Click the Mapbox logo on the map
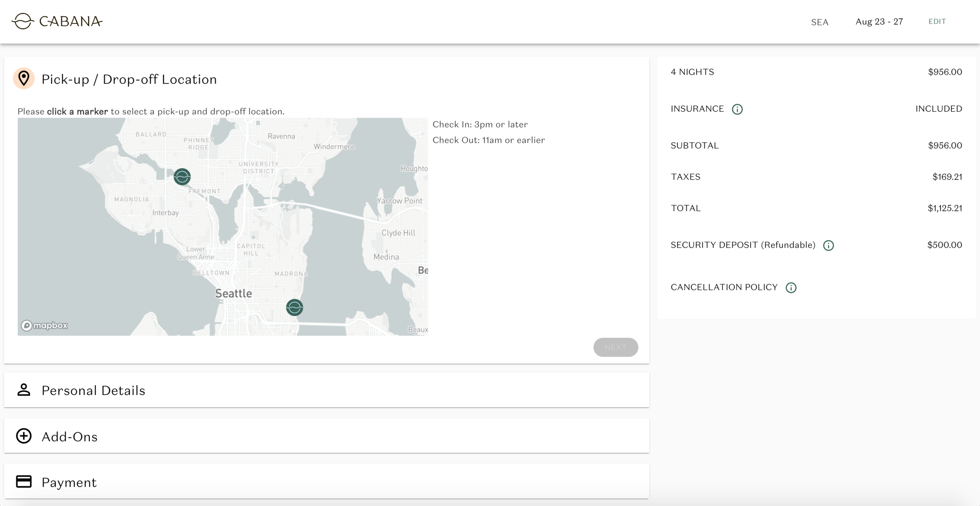 (x=44, y=325)
